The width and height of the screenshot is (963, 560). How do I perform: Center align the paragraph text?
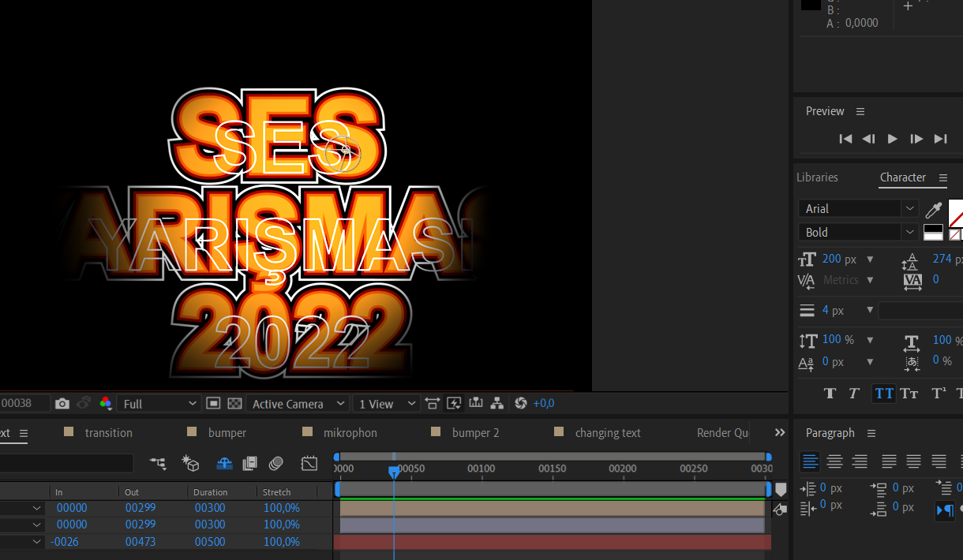click(x=834, y=461)
